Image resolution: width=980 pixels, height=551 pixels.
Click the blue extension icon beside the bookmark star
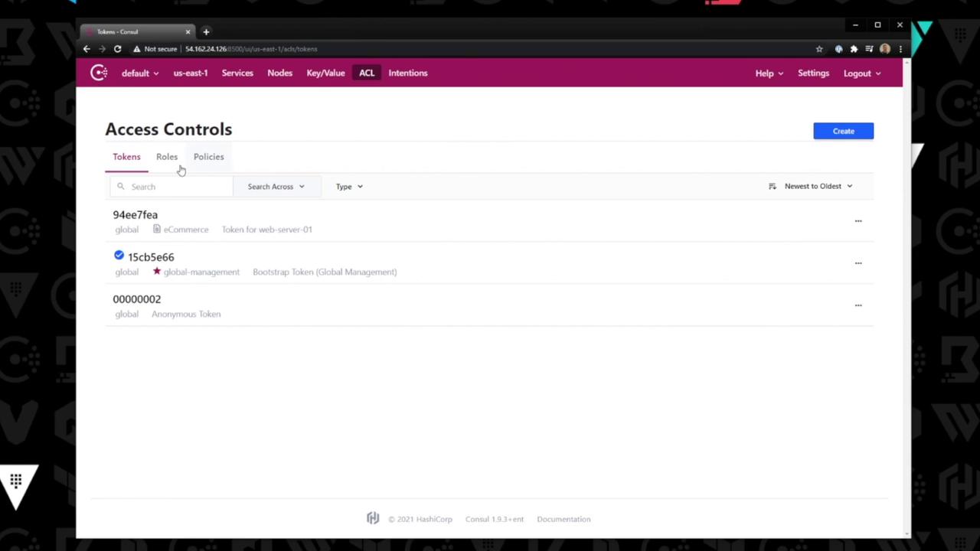click(838, 49)
